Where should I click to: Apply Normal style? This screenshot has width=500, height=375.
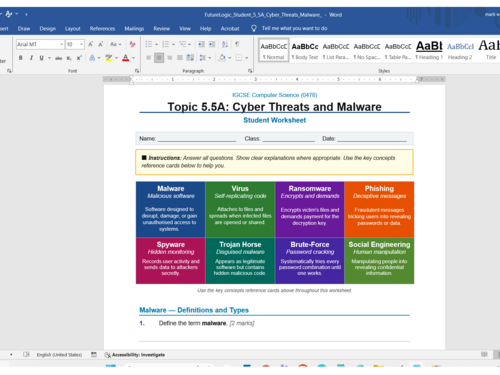[274, 50]
